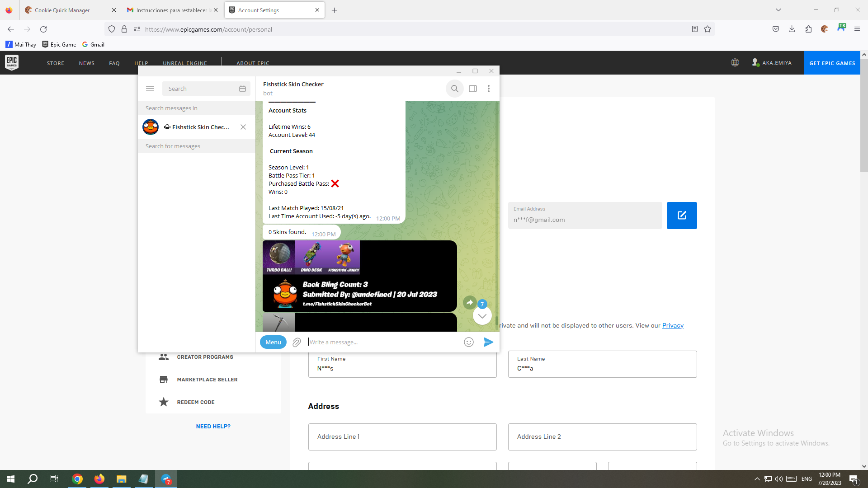Viewport: 868px width, 488px height.
Task: Open the Back Bling Count image
Action: click(x=359, y=276)
